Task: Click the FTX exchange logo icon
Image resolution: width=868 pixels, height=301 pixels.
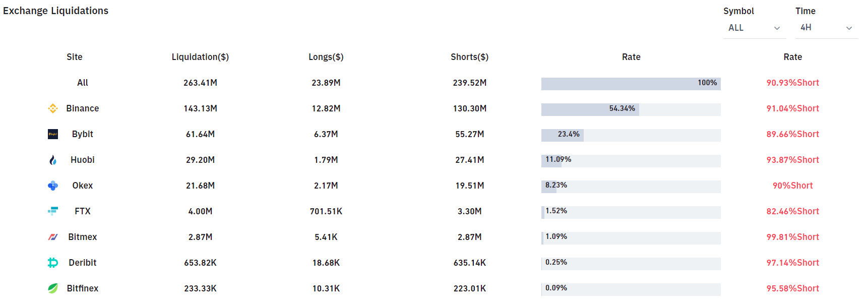Action: pos(53,211)
